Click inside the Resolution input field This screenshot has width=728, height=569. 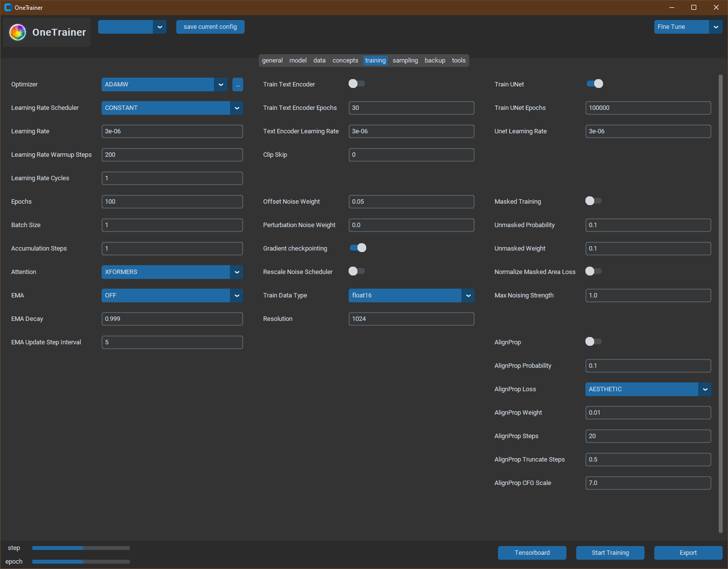pos(411,318)
